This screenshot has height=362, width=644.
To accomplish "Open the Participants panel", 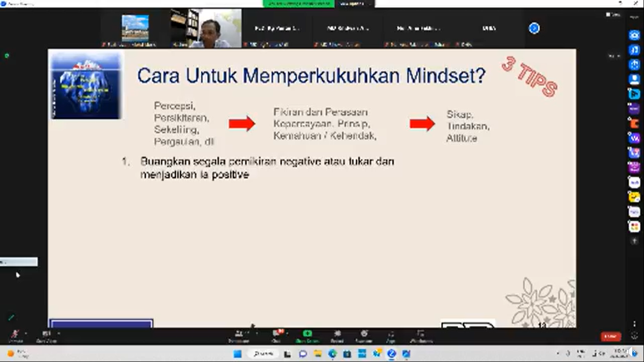I will click(x=239, y=336).
